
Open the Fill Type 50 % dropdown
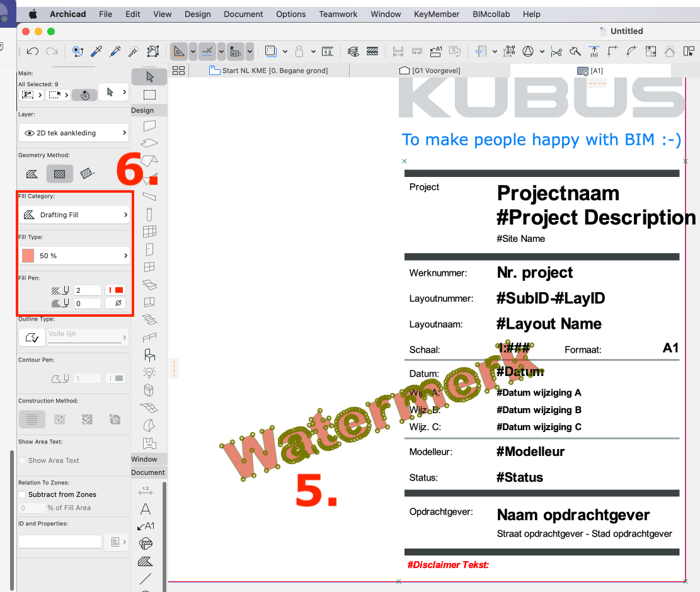click(x=74, y=256)
